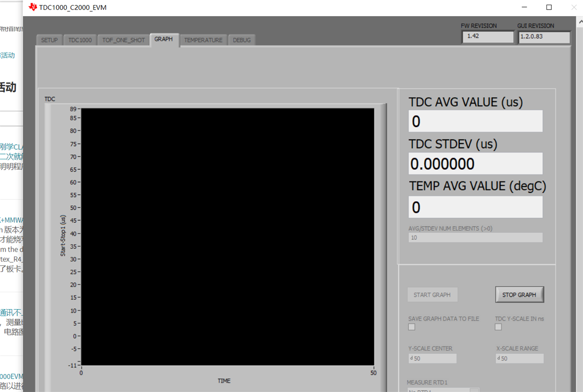This screenshot has width=583, height=392.
Task: Click the greyed START GRAPH button
Action: (432, 295)
